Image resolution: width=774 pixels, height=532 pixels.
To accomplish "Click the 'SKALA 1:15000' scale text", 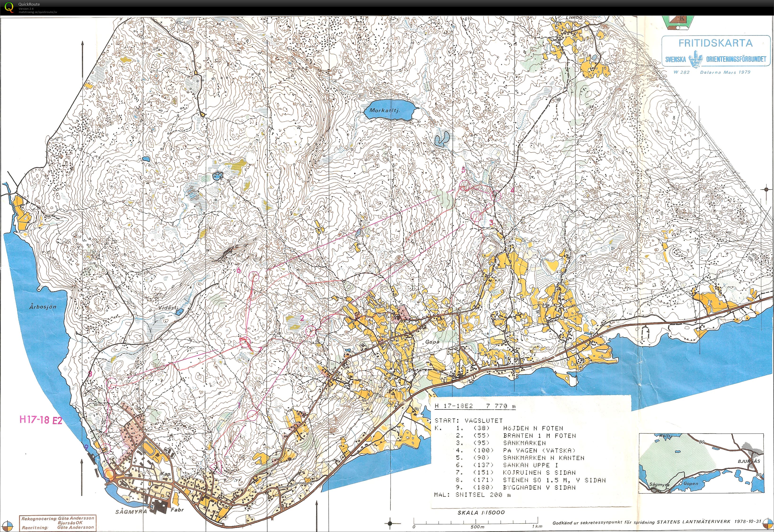I will [481, 512].
